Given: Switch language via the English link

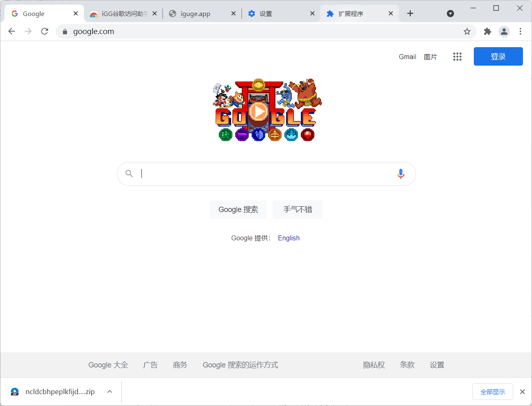Looking at the screenshot, I should pos(289,238).
